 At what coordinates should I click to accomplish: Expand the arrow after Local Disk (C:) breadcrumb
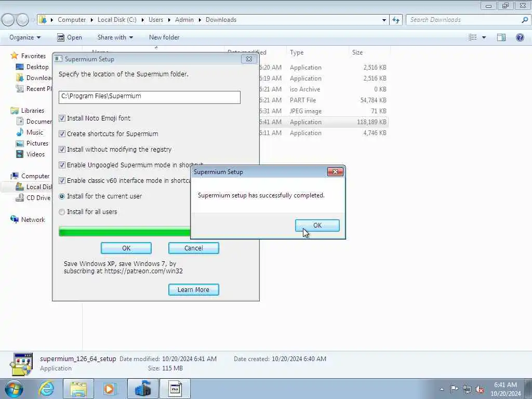(142, 20)
